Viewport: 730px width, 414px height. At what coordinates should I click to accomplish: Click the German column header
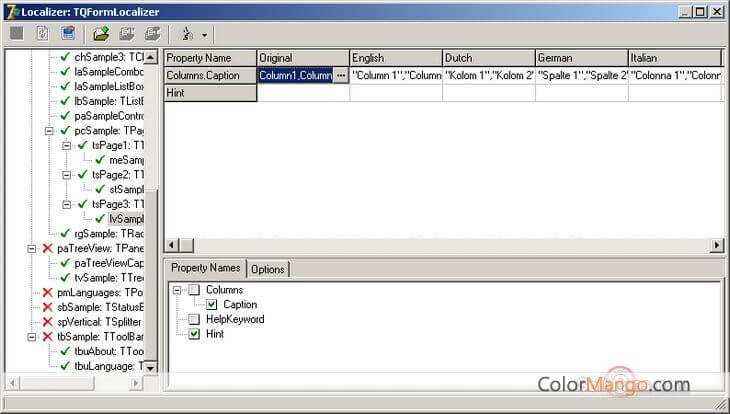click(x=580, y=58)
